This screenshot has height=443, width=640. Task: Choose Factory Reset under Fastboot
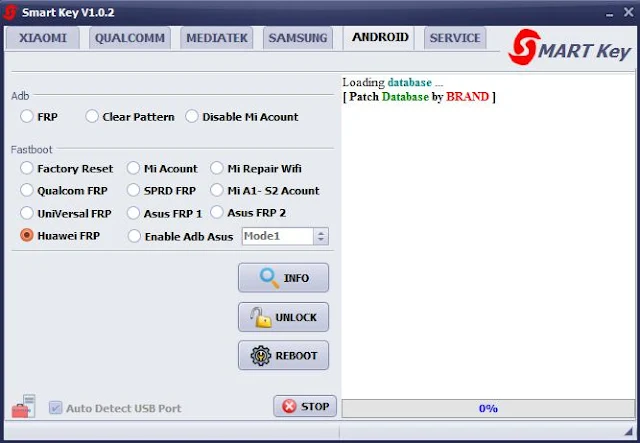pos(67,168)
